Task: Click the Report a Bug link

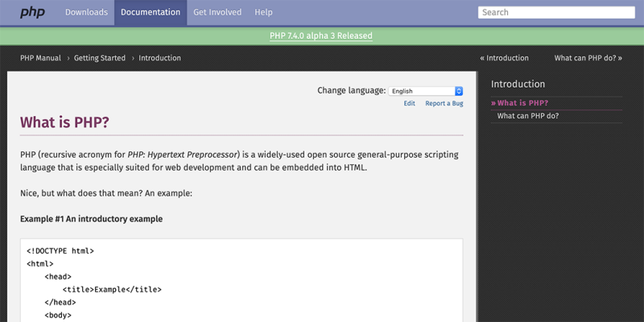Action: (x=444, y=104)
